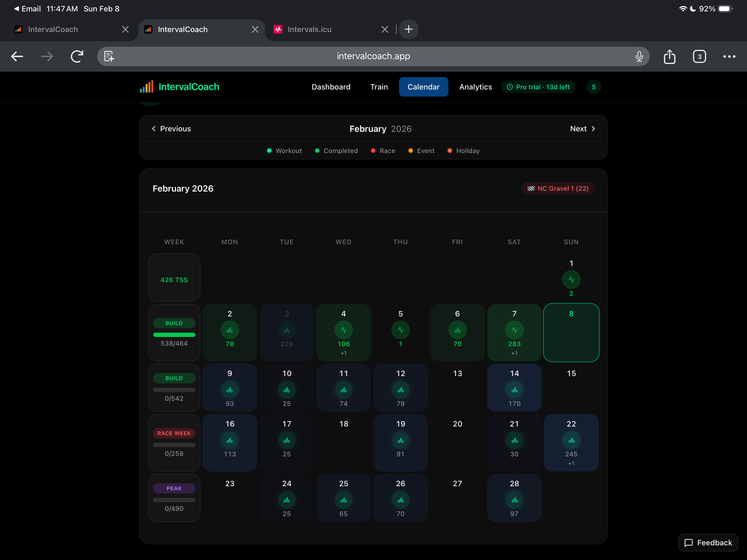This screenshot has width=747, height=560.
Task: Click the Pro trial 13d left badge
Action: point(538,87)
